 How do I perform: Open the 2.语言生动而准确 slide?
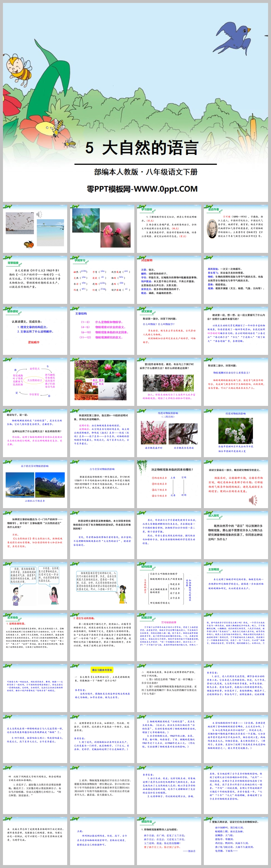pos(102,637)
